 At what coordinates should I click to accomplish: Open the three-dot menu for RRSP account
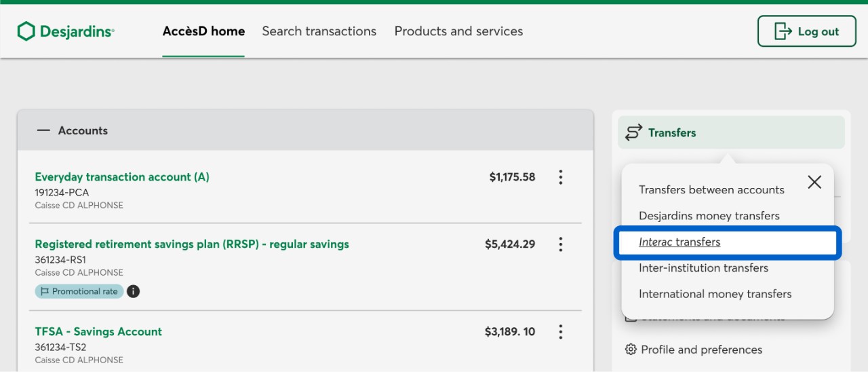pos(560,244)
